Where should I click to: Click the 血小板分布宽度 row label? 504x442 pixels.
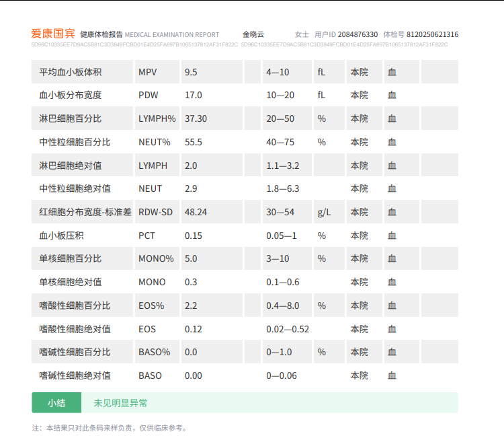[x=71, y=96]
